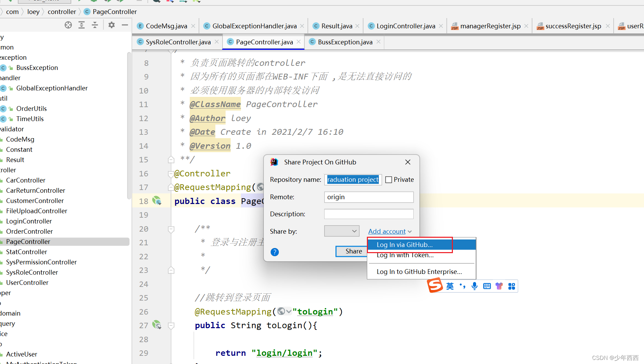Toggle punctuation mode in IME bar
The image size is (644, 364).
[x=462, y=286]
